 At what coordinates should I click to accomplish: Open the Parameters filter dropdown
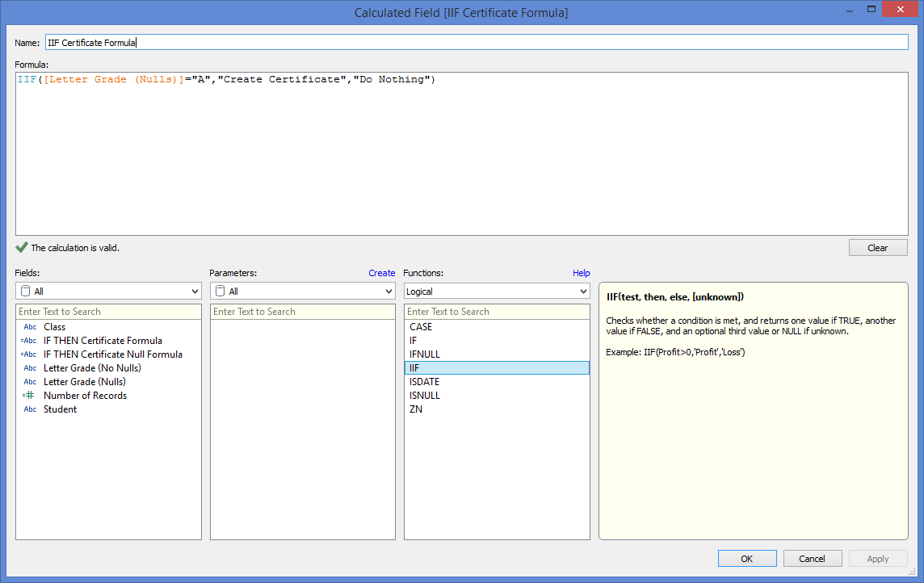coord(302,291)
